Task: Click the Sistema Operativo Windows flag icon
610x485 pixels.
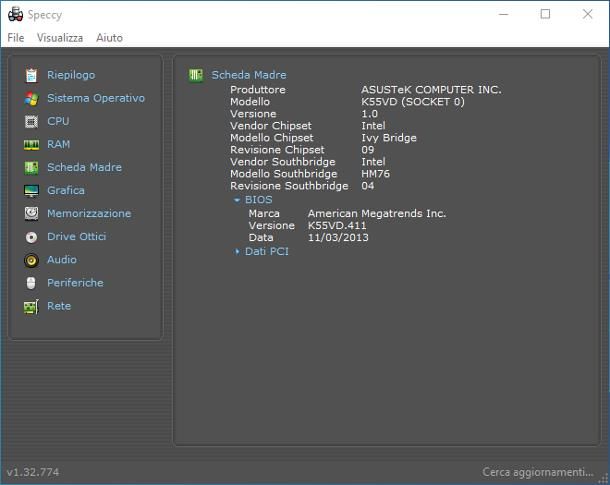Action: (x=31, y=98)
